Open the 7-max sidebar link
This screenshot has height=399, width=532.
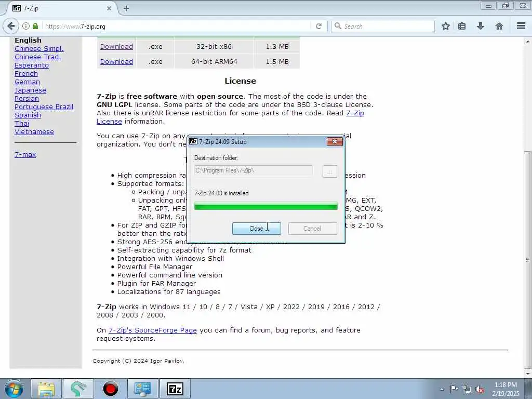coord(25,154)
